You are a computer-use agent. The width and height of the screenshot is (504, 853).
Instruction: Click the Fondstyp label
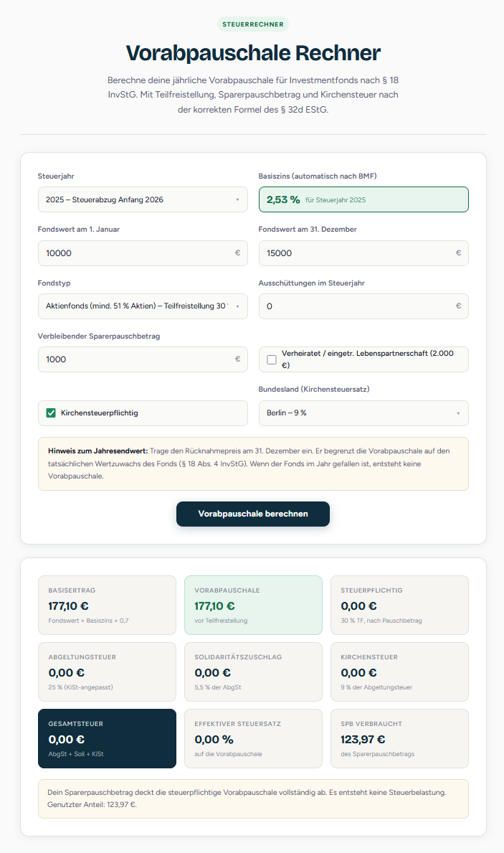(x=54, y=283)
